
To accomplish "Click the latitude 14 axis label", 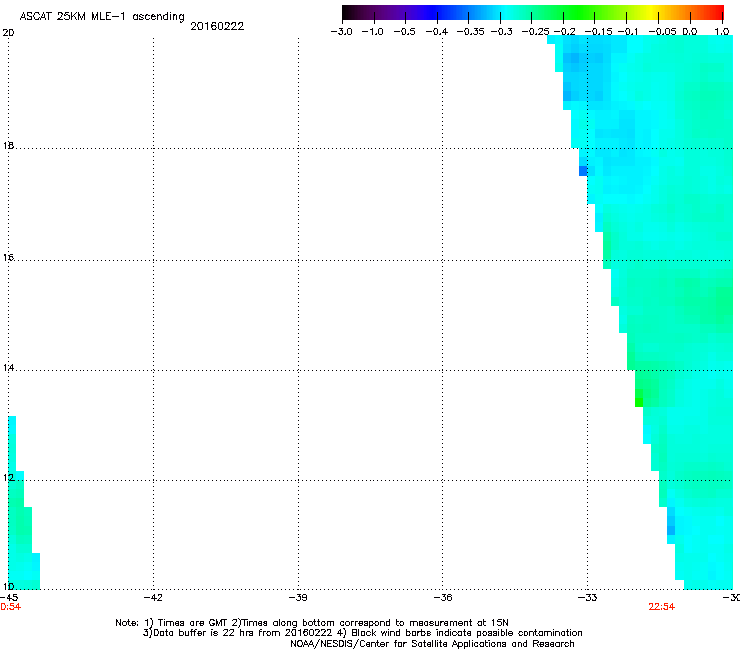I will tap(8, 368).
